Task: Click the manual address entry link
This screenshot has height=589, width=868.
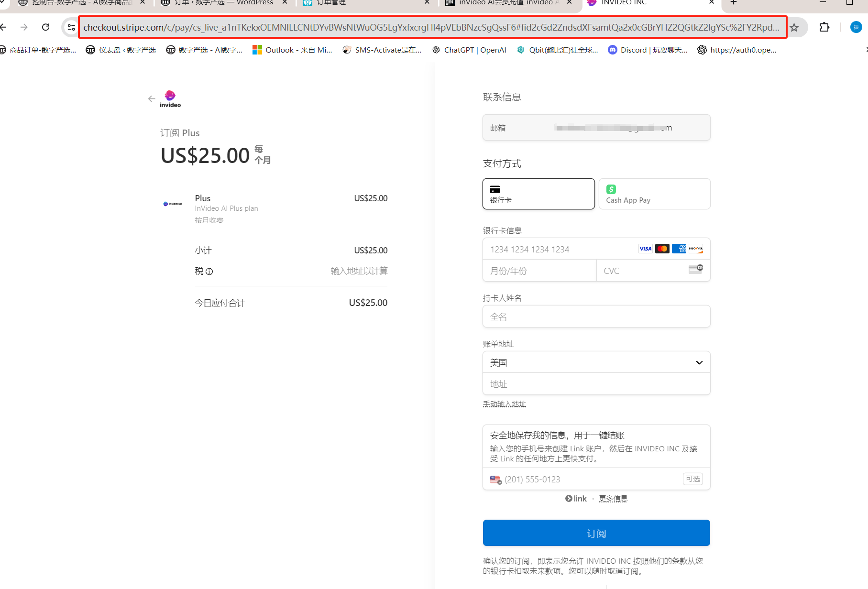Action: point(505,404)
